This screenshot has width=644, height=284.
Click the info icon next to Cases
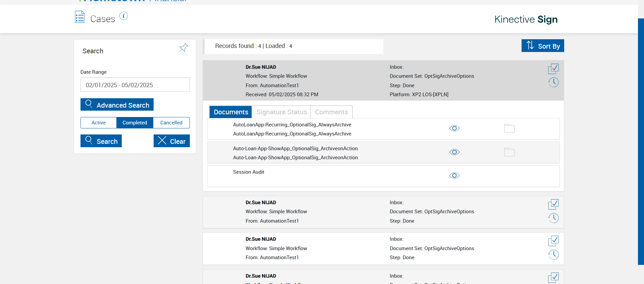click(123, 16)
